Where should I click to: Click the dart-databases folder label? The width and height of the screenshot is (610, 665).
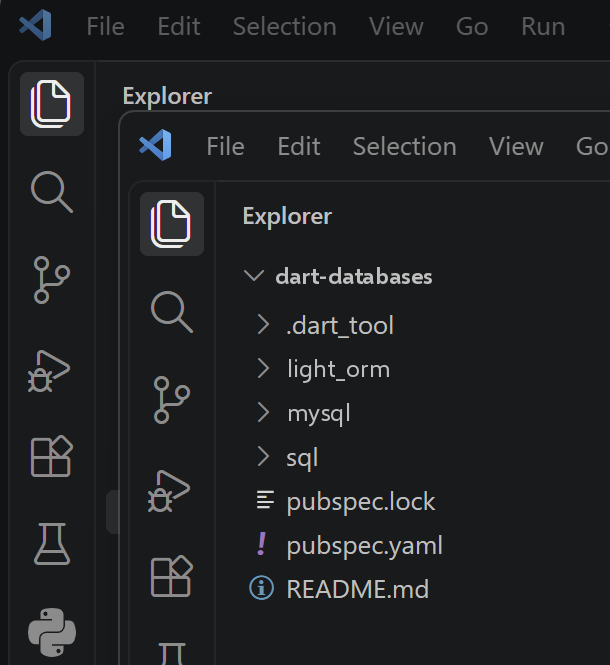(353, 277)
